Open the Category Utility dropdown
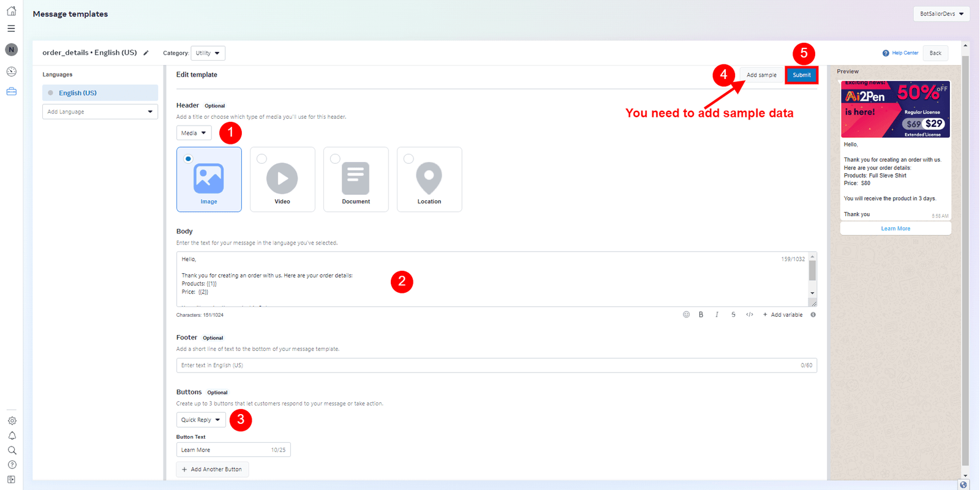 [208, 53]
